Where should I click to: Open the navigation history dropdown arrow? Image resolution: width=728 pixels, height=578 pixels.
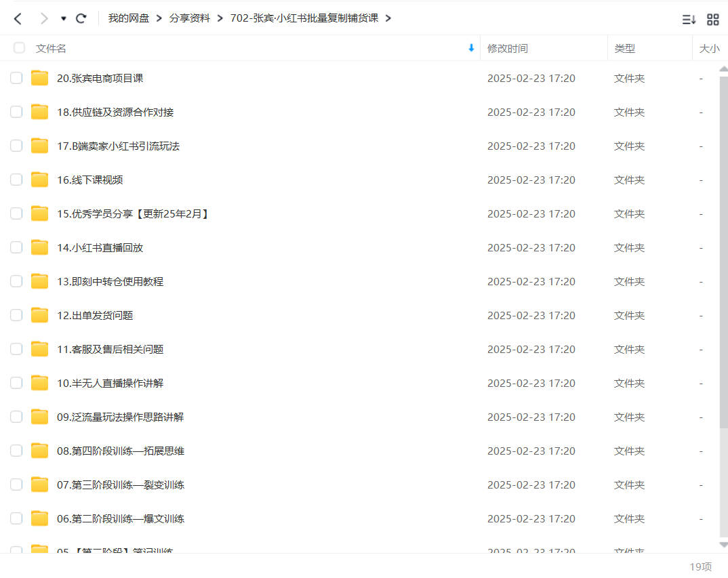point(64,18)
